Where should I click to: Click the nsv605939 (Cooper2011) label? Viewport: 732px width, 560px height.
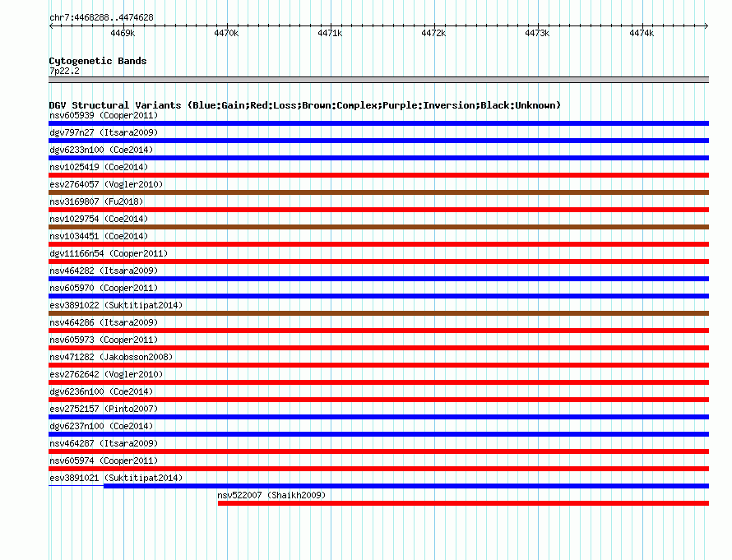tap(104, 115)
